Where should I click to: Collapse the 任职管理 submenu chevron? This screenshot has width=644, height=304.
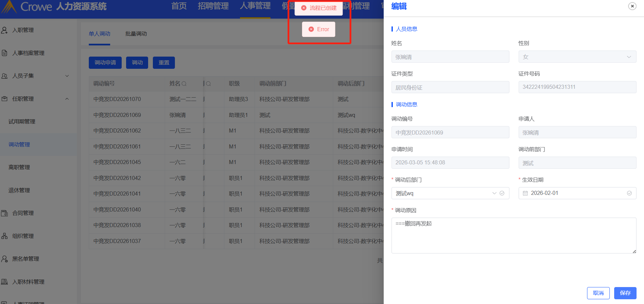(67, 99)
